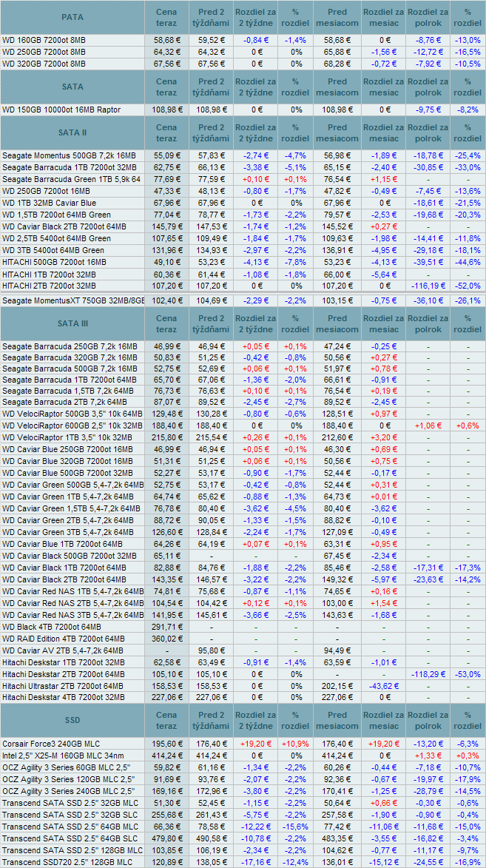Image resolution: width=486 pixels, height=868 pixels.
Task: Select HITACHI 2TB 7200ot 32MB
Action: (x=50, y=286)
